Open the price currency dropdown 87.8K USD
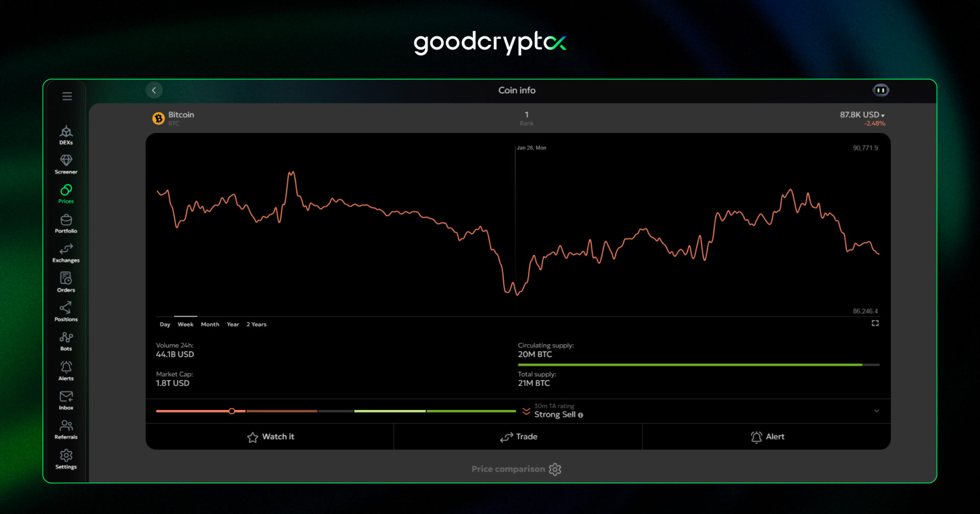The image size is (980, 514). click(862, 115)
